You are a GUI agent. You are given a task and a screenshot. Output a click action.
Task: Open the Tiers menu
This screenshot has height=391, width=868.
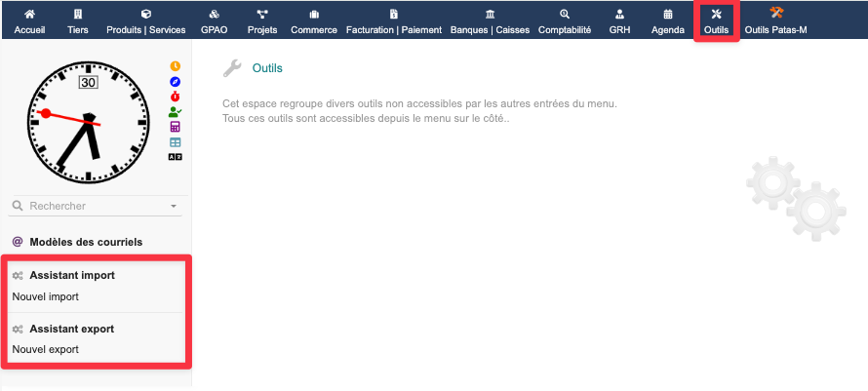click(x=77, y=21)
